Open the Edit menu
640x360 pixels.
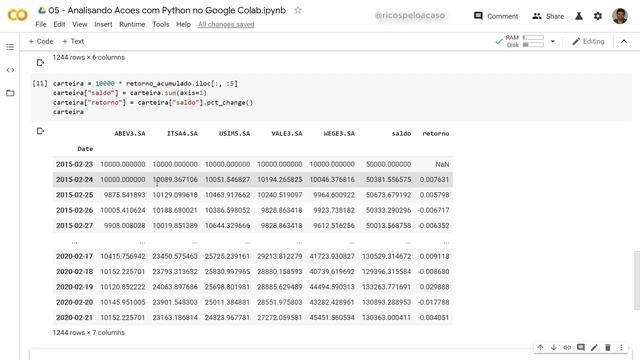pyautogui.click(x=59, y=24)
